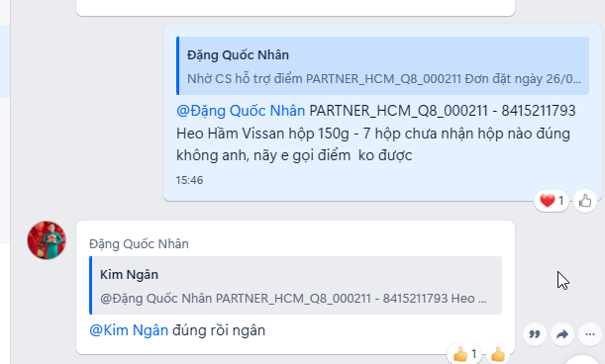Viewport: 605px width, 364px height.
Task: Click the sender name above the white bubble
Action: tap(139, 243)
